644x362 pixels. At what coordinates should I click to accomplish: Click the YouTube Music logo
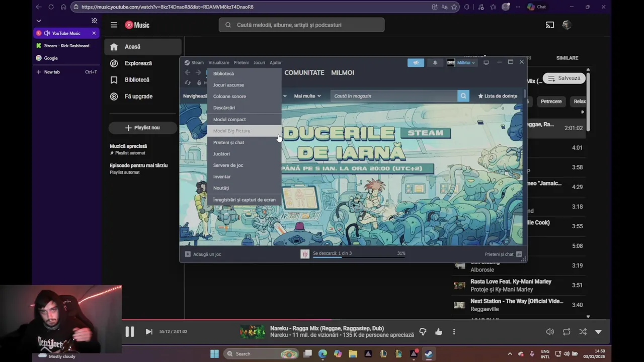(x=137, y=25)
